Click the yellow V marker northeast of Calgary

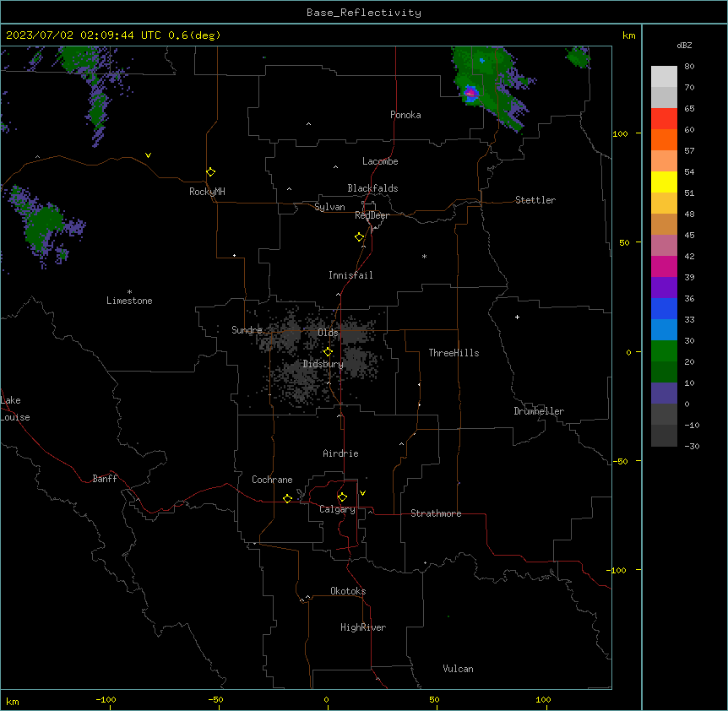pos(362,493)
